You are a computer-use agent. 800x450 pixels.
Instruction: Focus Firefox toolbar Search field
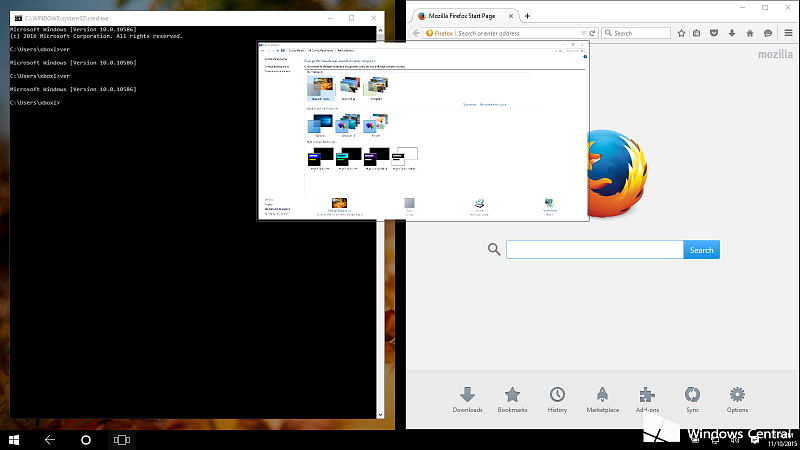(x=636, y=33)
